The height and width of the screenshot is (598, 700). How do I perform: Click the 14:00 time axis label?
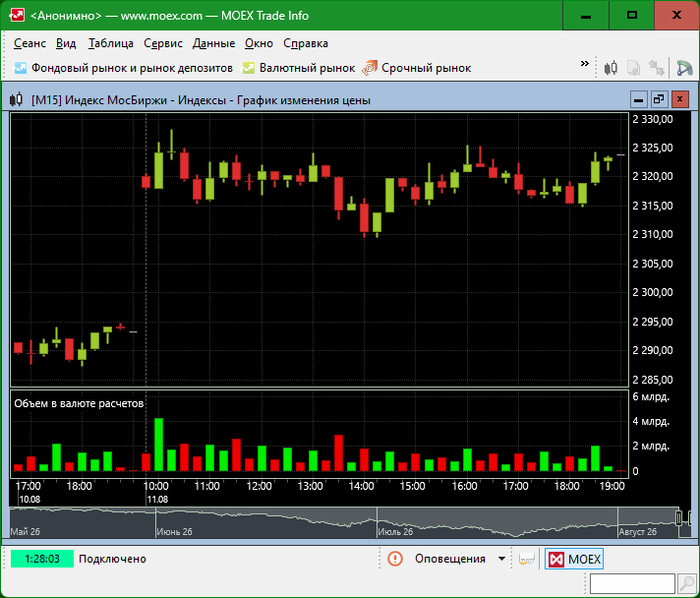[x=361, y=486]
